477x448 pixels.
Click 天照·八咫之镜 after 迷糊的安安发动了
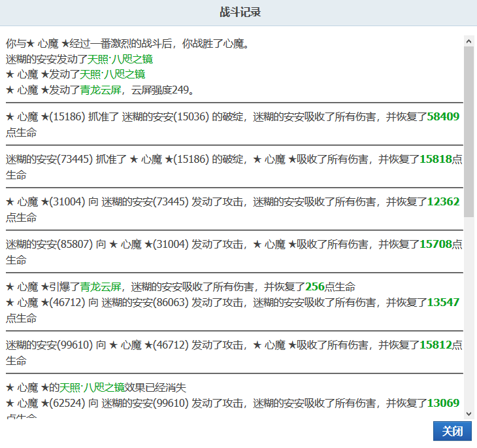pyautogui.click(x=120, y=59)
